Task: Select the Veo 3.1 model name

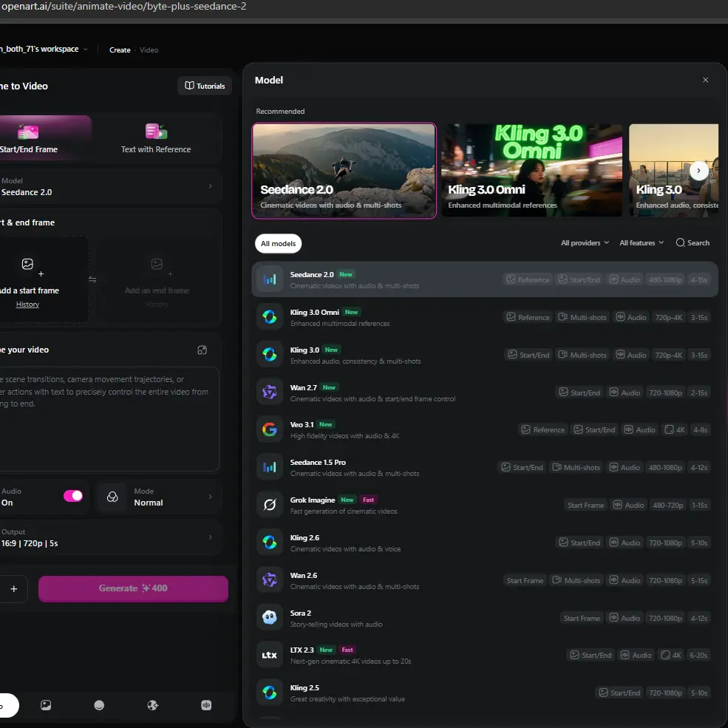Action: point(302,424)
